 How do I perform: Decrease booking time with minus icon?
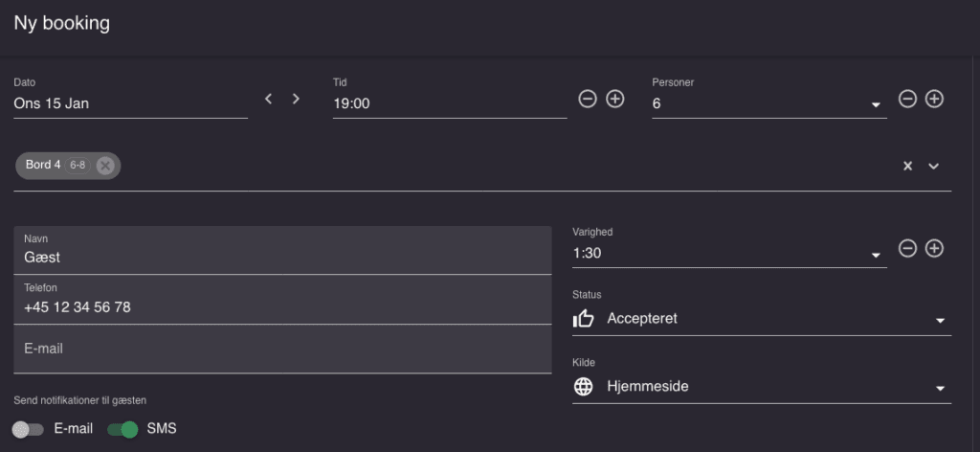pyautogui.click(x=588, y=99)
